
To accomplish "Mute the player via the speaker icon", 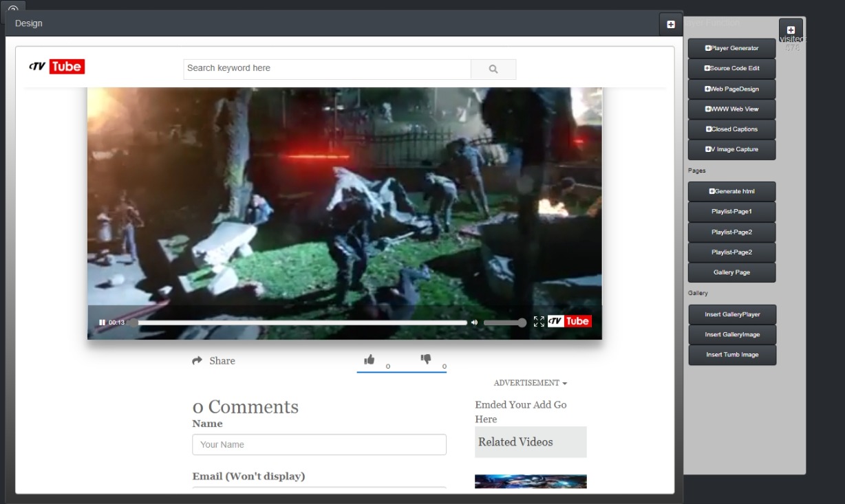I will point(474,322).
